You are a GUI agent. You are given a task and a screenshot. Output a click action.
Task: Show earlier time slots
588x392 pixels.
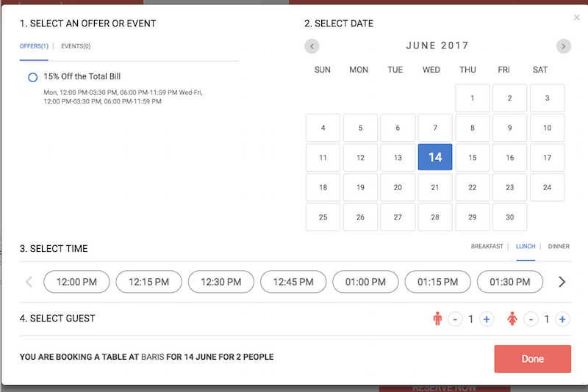coord(29,282)
